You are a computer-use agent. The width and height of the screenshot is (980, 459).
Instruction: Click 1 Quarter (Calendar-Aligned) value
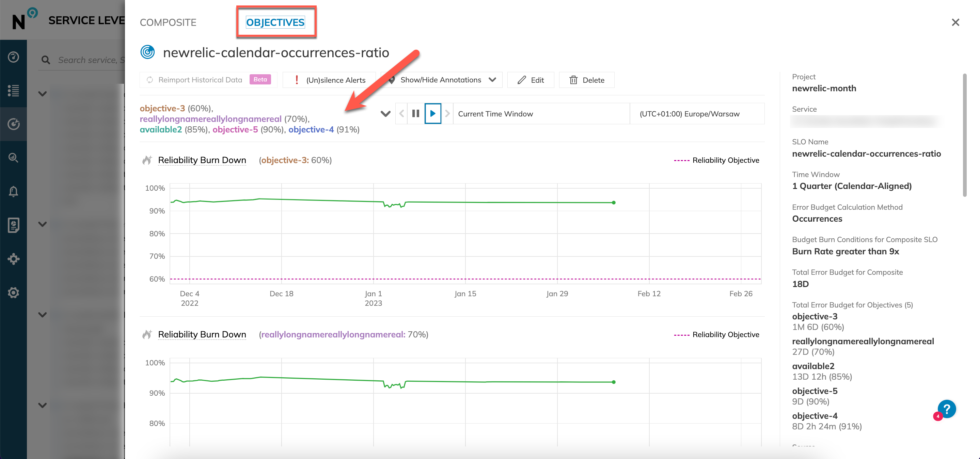[x=852, y=186]
